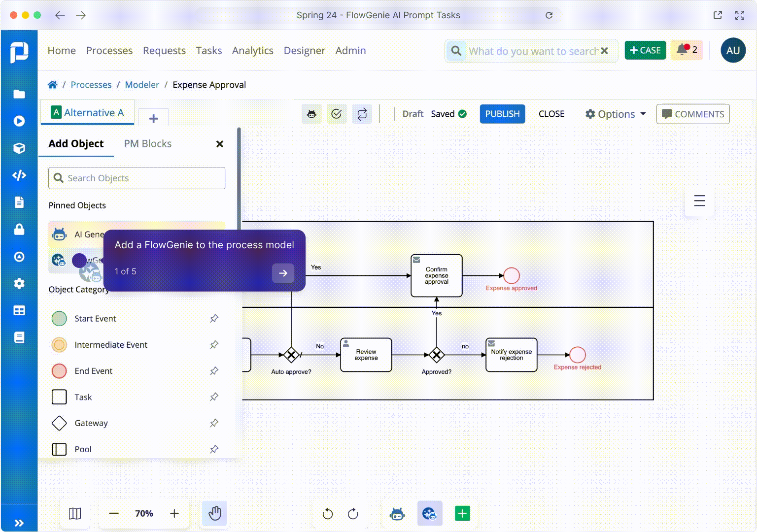Image resolution: width=757 pixels, height=532 pixels.
Task: Open the cube package sidebar icon
Action: point(19,148)
